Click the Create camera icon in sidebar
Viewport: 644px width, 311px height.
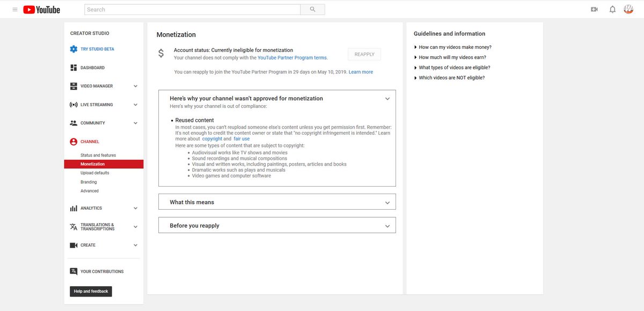pos(74,245)
